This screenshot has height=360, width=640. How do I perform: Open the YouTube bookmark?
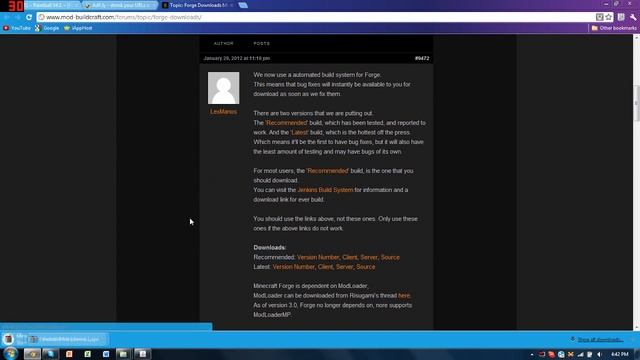tap(17, 28)
